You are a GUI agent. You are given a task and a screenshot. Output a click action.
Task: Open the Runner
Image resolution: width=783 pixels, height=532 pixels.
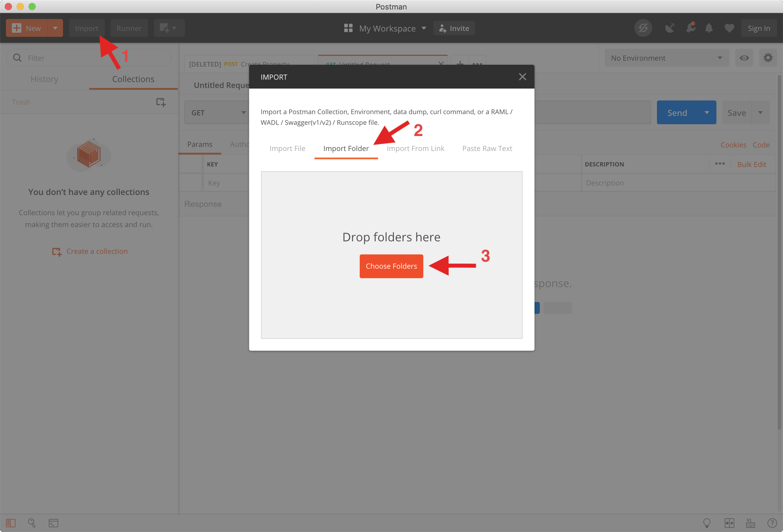[x=129, y=28]
